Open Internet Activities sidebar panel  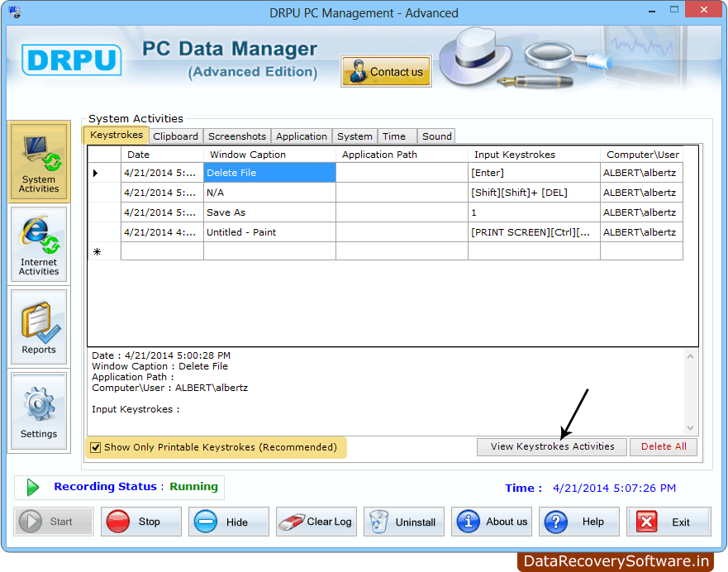click(x=39, y=245)
